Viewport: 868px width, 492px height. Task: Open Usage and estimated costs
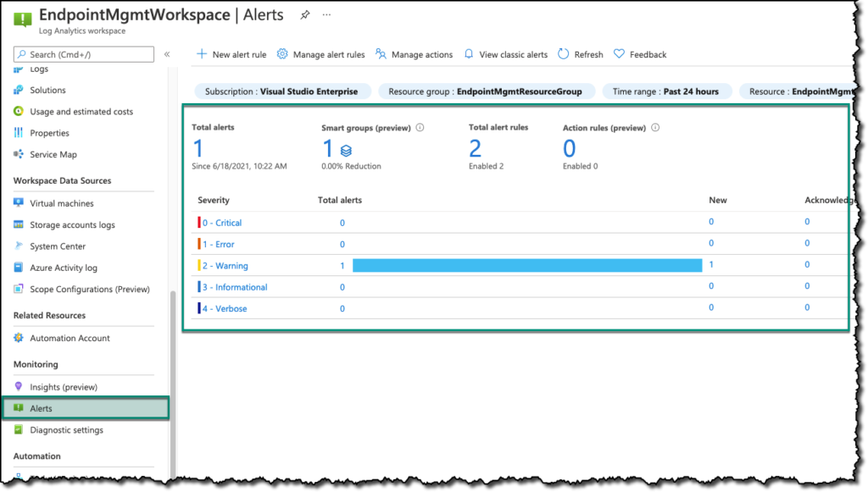point(81,112)
